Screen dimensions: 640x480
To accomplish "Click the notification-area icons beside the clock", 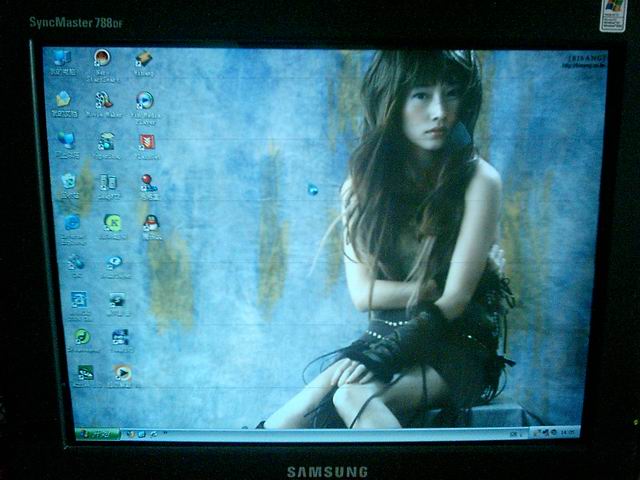I will point(545,432).
